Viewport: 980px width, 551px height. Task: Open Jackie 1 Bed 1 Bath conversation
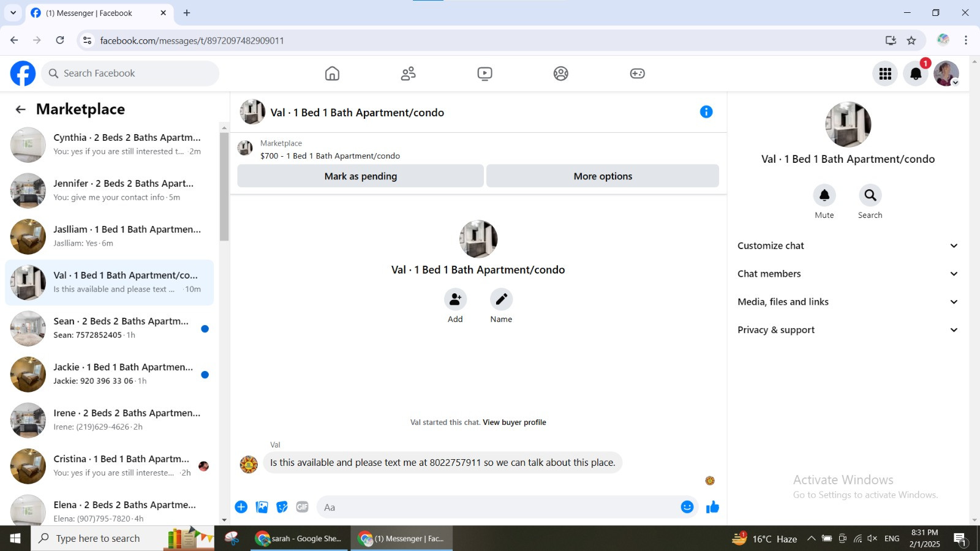point(110,374)
